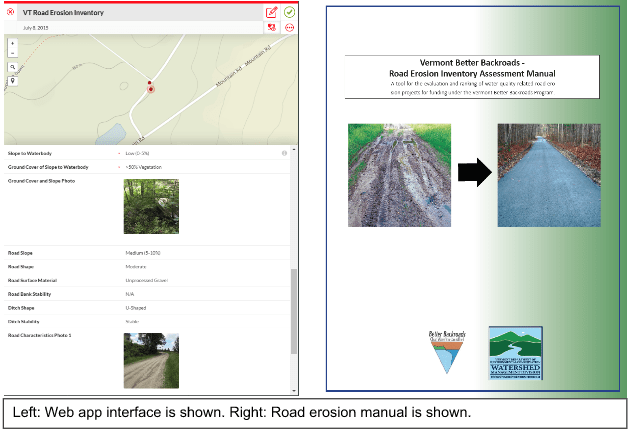Click the info icon on the Slope to Waterbody row
This screenshot has height=435, width=632.
point(284,153)
